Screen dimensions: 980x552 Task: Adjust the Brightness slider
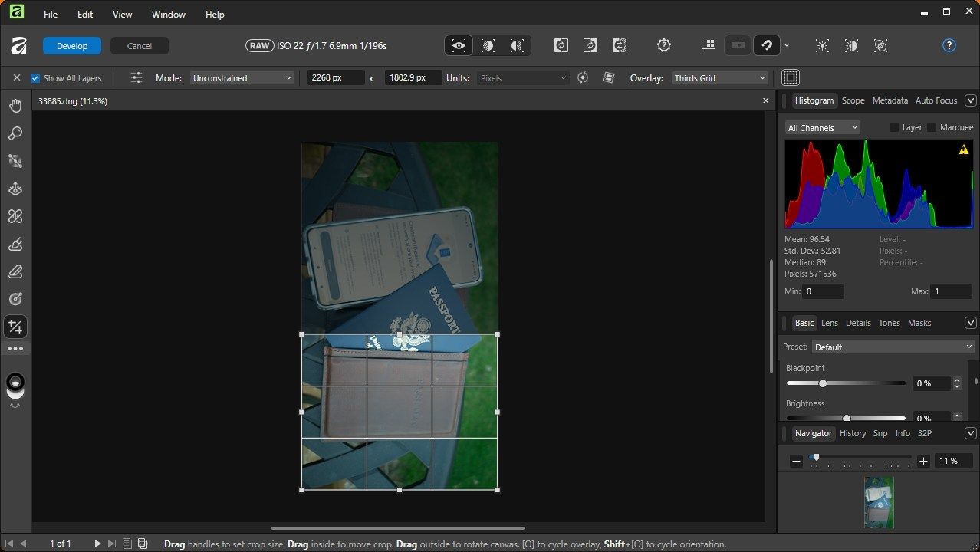pyautogui.click(x=846, y=418)
